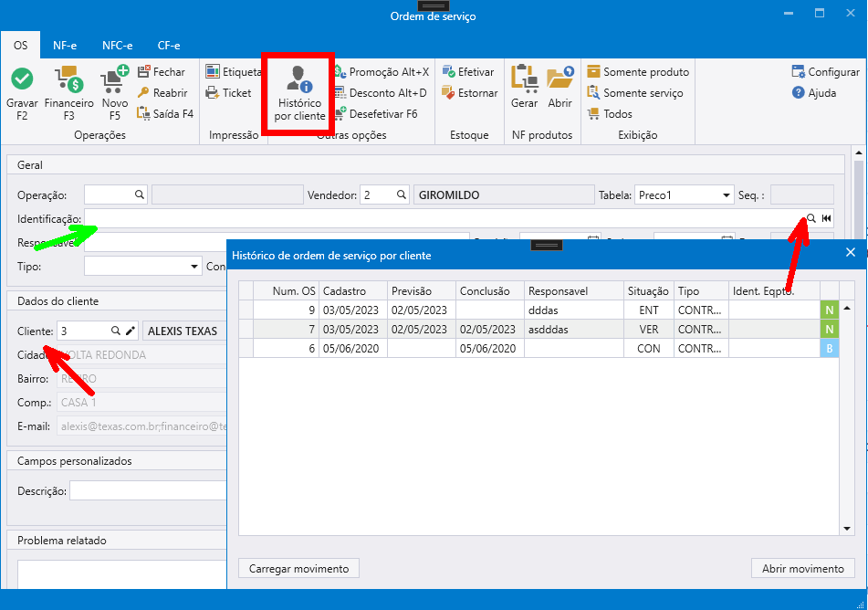Screen dimensions: 868x610
Task: Switch to the NF-e tab
Action: click(65, 46)
